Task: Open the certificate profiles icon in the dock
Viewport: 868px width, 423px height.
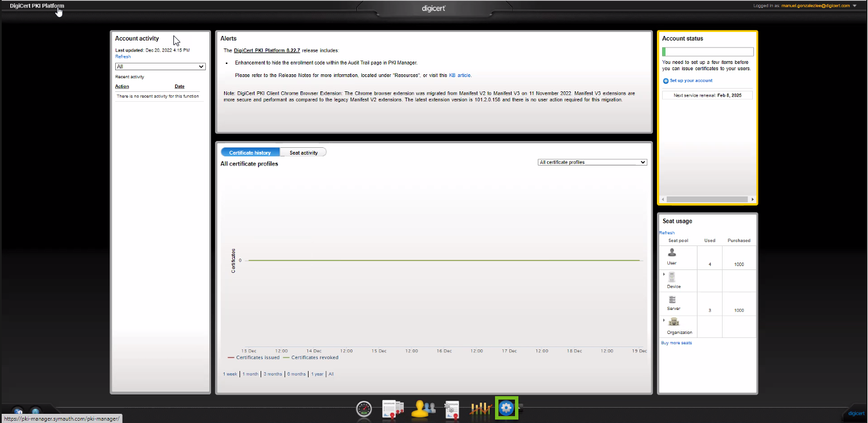Action: click(x=452, y=409)
